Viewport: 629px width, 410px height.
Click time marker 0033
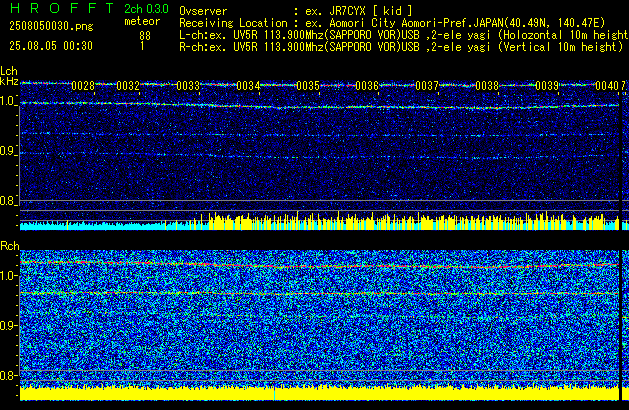coord(188,86)
